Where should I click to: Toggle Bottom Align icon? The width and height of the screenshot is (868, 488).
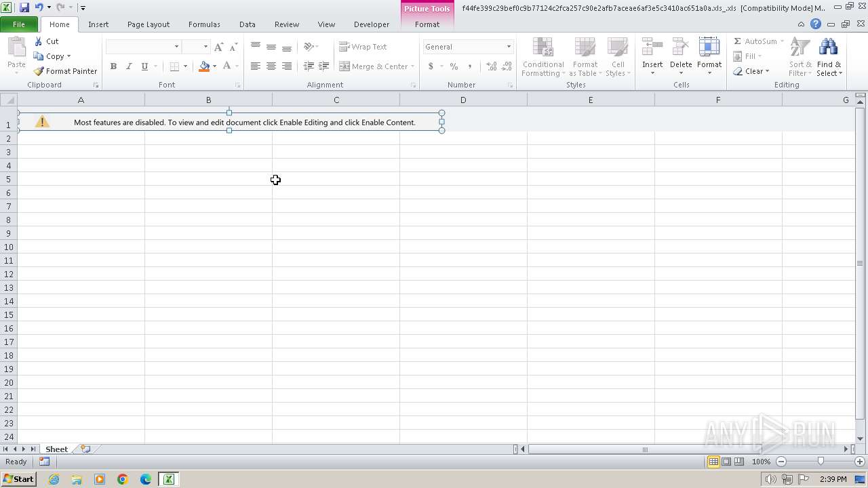287,47
